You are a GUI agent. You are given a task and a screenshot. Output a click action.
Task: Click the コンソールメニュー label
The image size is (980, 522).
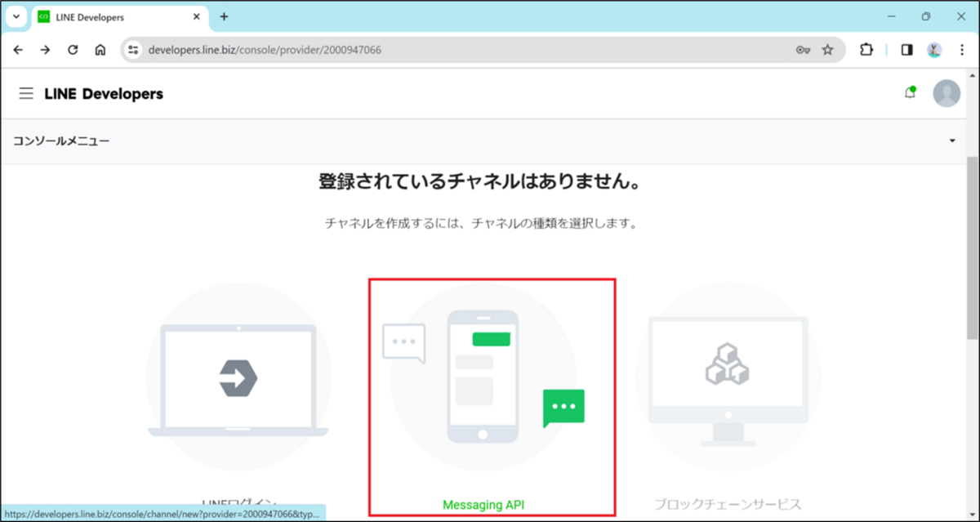point(61,141)
